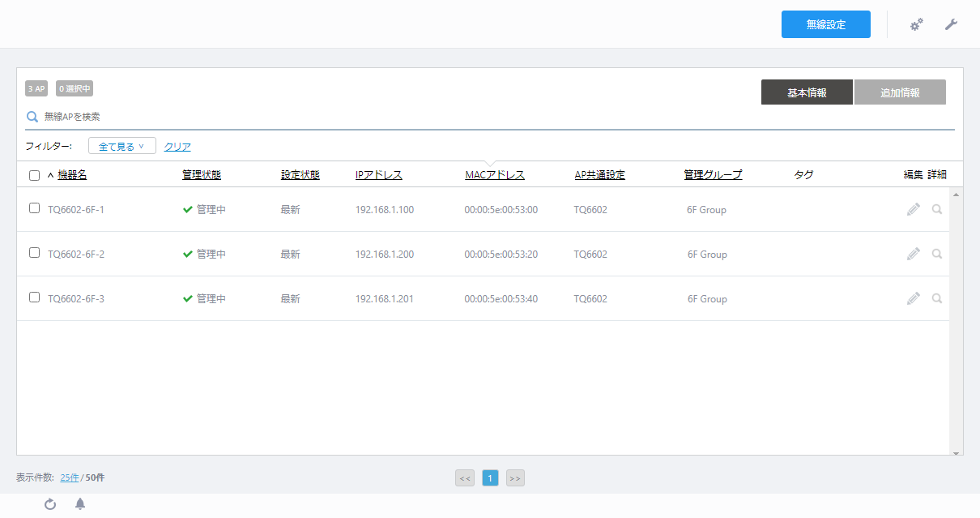Select page 1 in pagination
The height and width of the screenshot is (518, 980).
(490, 478)
